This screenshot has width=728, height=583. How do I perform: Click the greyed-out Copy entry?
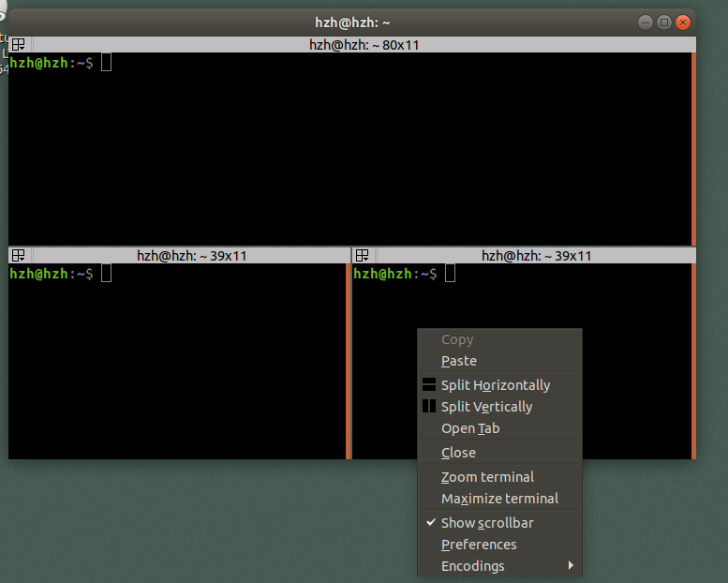tap(499, 339)
